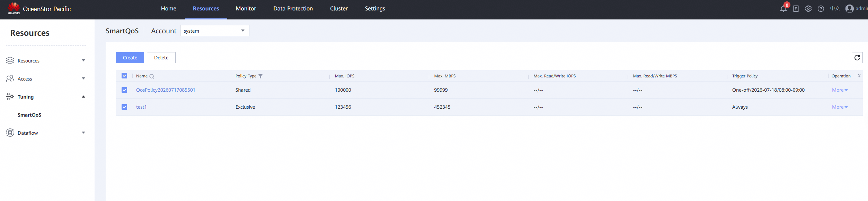The image size is (868, 201).
Task: Switch language to 中文
Action: 835,8
